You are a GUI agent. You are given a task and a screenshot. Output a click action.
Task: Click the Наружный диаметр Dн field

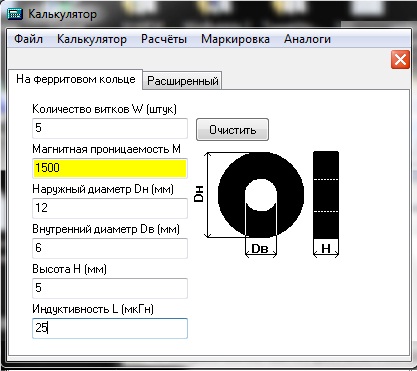click(x=110, y=208)
